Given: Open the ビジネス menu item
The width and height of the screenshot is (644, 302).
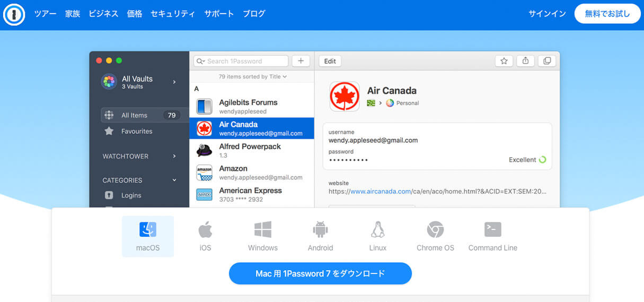Looking at the screenshot, I should click(103, 14).
